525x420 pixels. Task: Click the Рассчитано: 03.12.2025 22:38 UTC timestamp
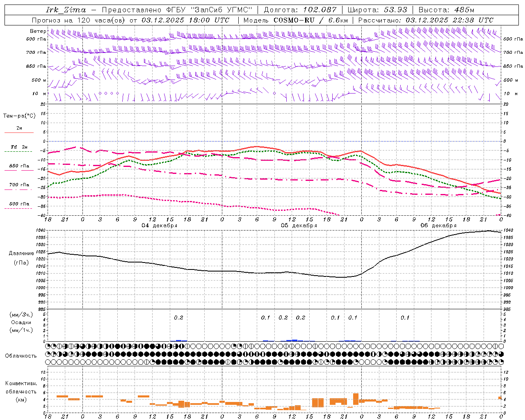point(426,20)
